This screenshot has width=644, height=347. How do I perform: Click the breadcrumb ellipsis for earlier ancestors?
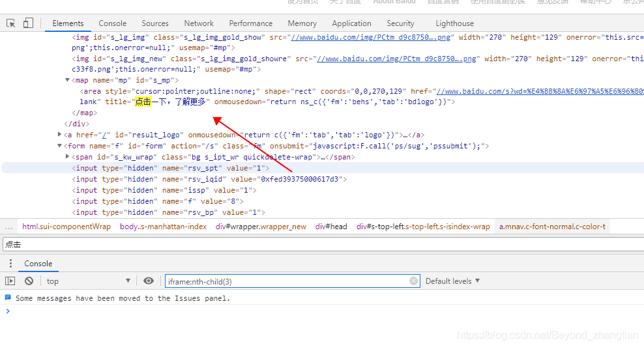9,227
